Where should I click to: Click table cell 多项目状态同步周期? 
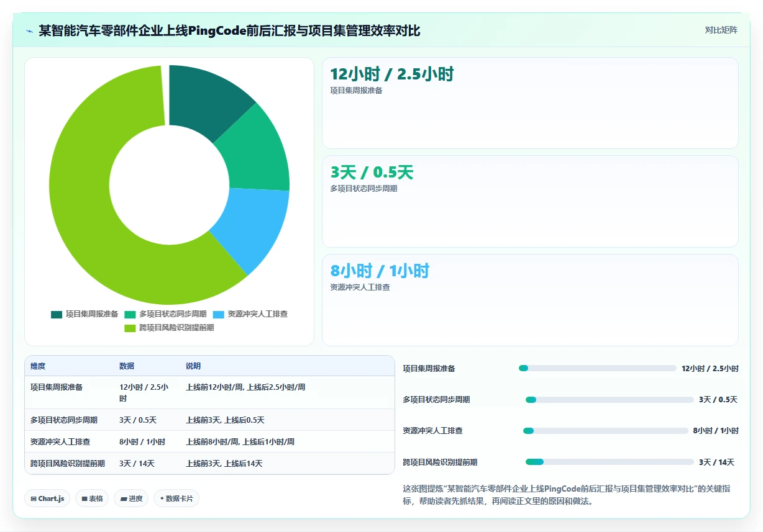click(x=64, y=420)
